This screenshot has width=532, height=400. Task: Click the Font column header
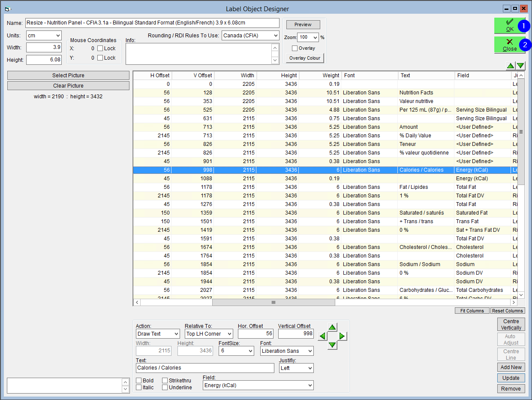tap(370, 76)
